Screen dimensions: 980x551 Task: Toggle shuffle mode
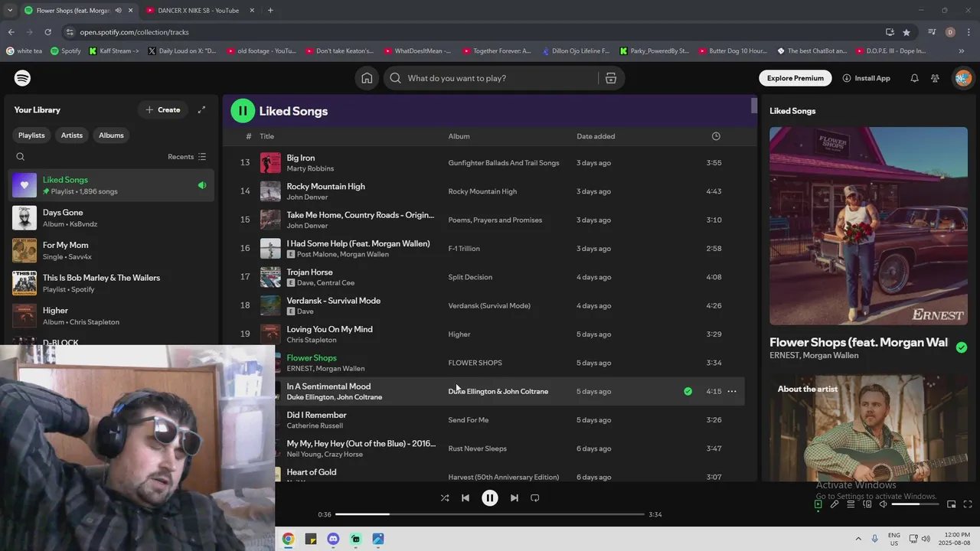445,497
